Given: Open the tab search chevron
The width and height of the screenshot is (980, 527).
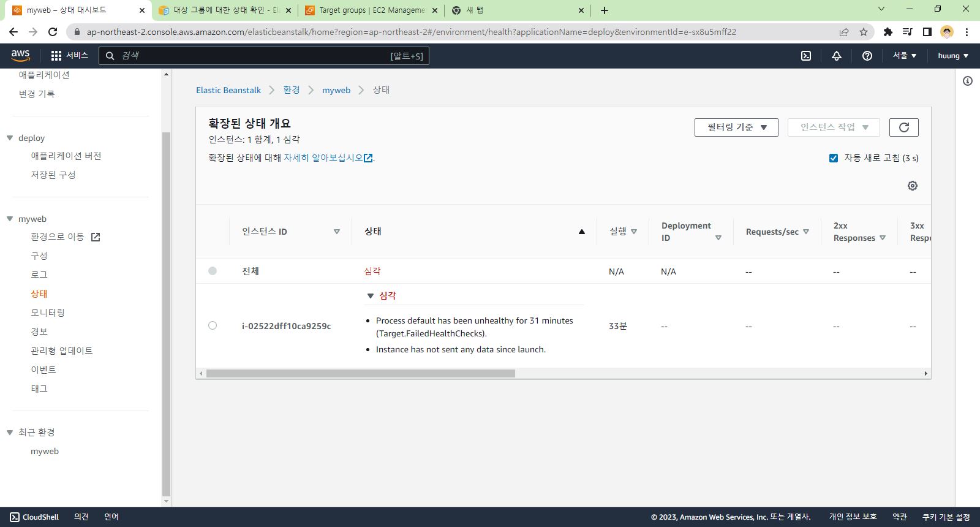Looking at the screenshot, I should pos(881,9).
